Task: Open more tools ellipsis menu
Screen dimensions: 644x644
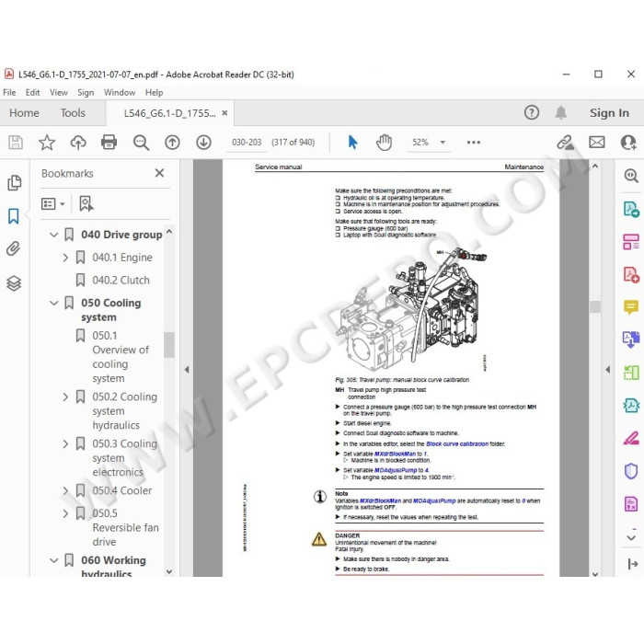Action: pyautogui.click(x=474, y=142)
